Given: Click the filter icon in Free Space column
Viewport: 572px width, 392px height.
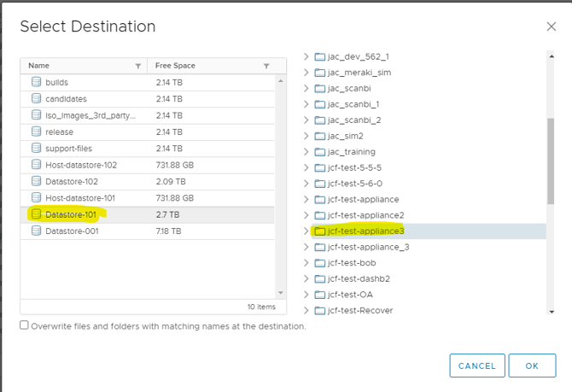Looking at the screenshot, I should pyautogui.click(x=266, y=66).
